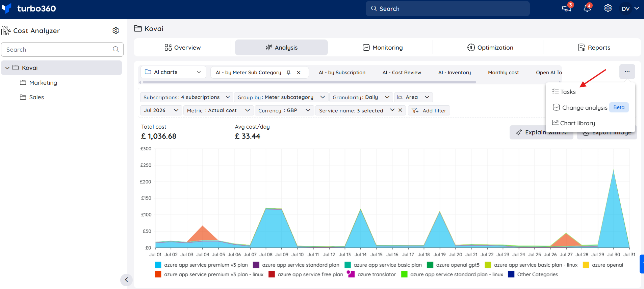The height and width of the screenshot is (289, 644).
Task: Click the three-dots more options button
Action: (x=627, y=72)
